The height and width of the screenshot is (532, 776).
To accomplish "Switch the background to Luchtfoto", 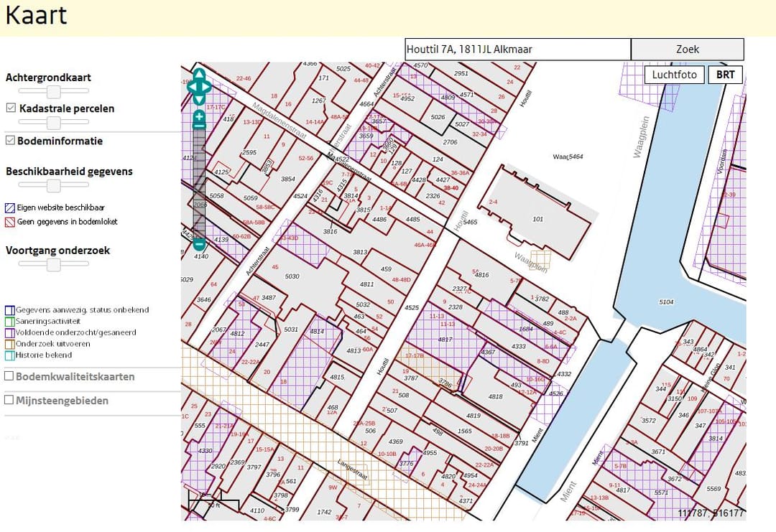I will (x=674, y=75).
